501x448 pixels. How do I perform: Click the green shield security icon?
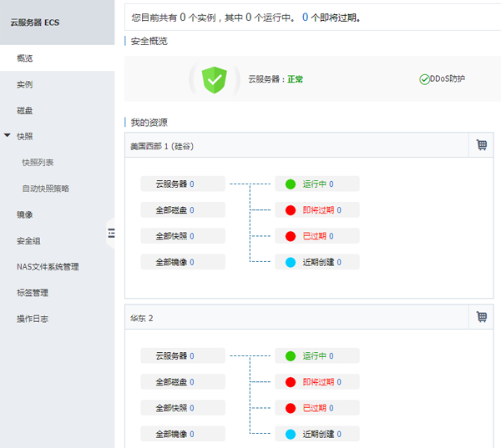(215, 79)
